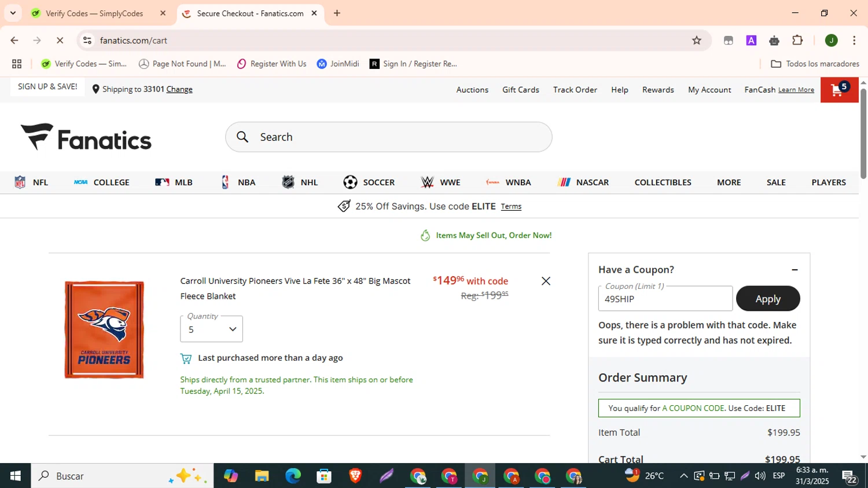Screen dimensions: 868x488
Task: Open My Account link
Action: [709, 90]
